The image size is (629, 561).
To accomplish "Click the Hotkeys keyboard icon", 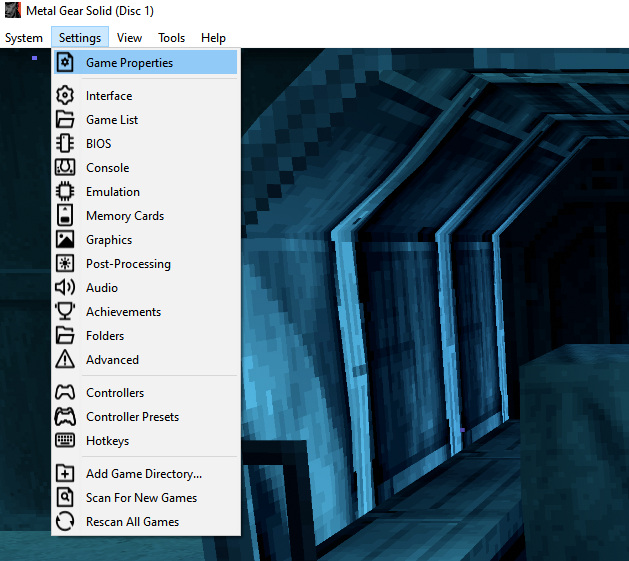I will click(65, 440).
